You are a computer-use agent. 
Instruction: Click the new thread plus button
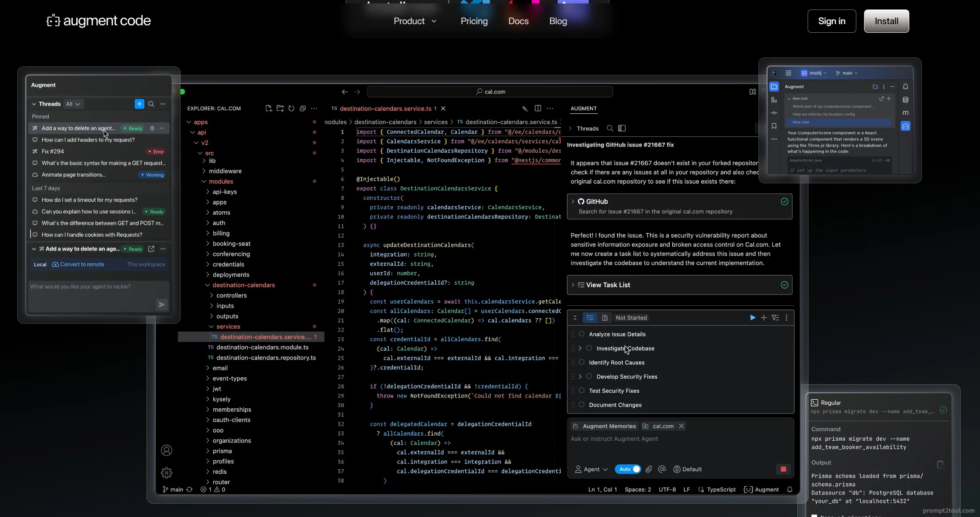pyautogui.click(x=139, y=104)
